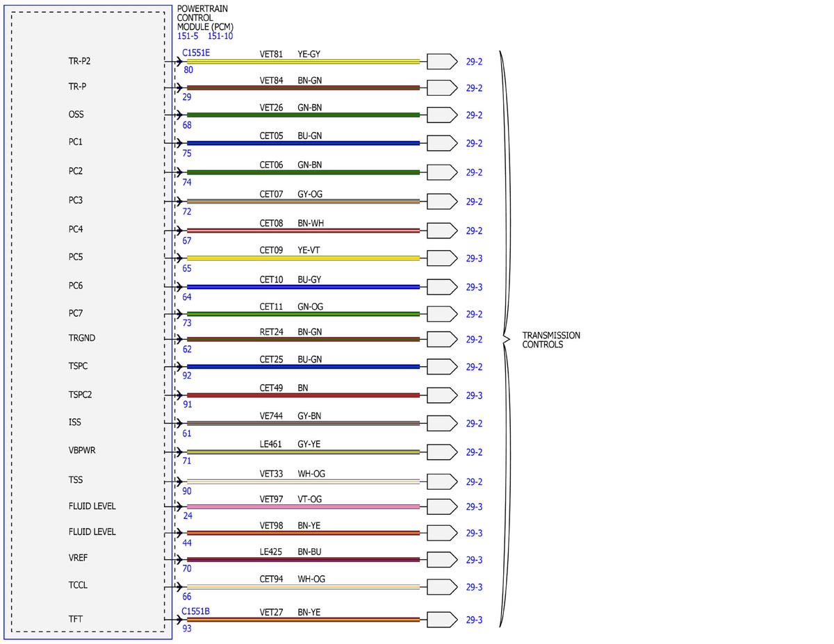Viewport: 834px width, 644px height.
Task: Select the pink VET97 VT-OG wire
Action: (303, 506)
